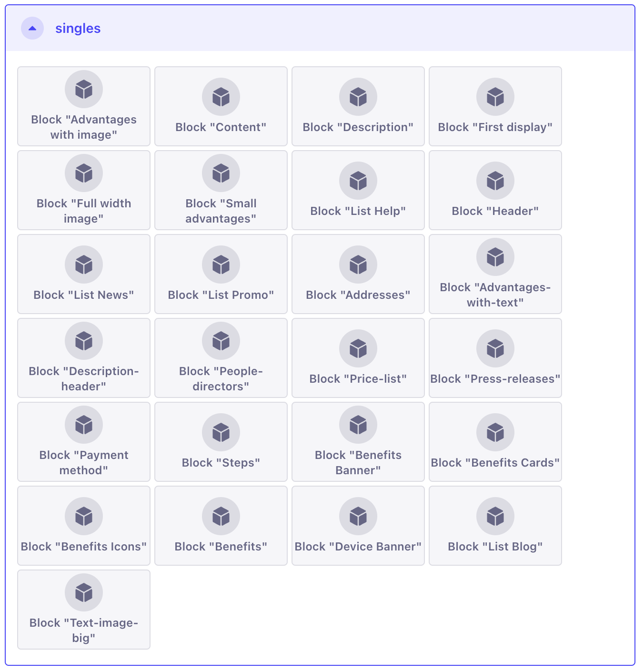Image resolution: width=644 pixels, height=672 pixels.
Task: Click the First display block icon
Action: pyautogui.click(x=495, y=97)
